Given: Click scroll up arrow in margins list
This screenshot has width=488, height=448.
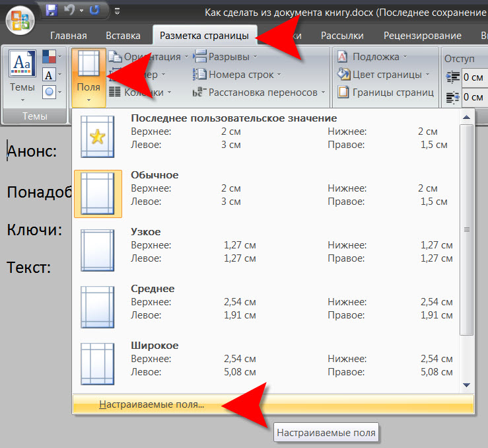Looking at the screenshot, I should tap(466, 117).
